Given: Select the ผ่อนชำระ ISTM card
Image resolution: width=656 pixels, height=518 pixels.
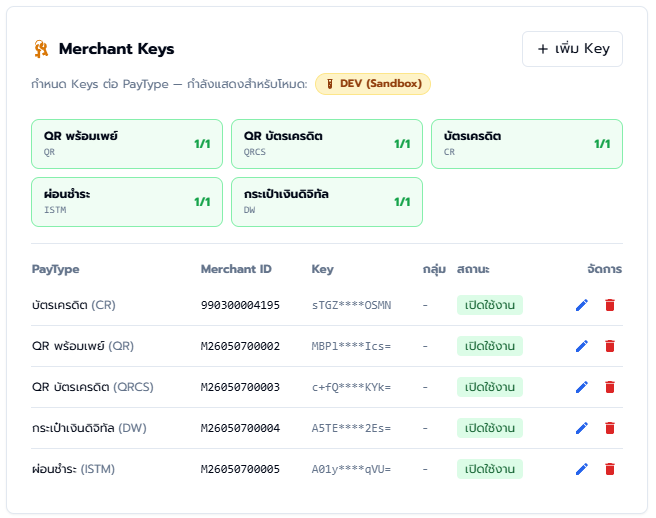Looking at the screenshot, I should (127, 202).
